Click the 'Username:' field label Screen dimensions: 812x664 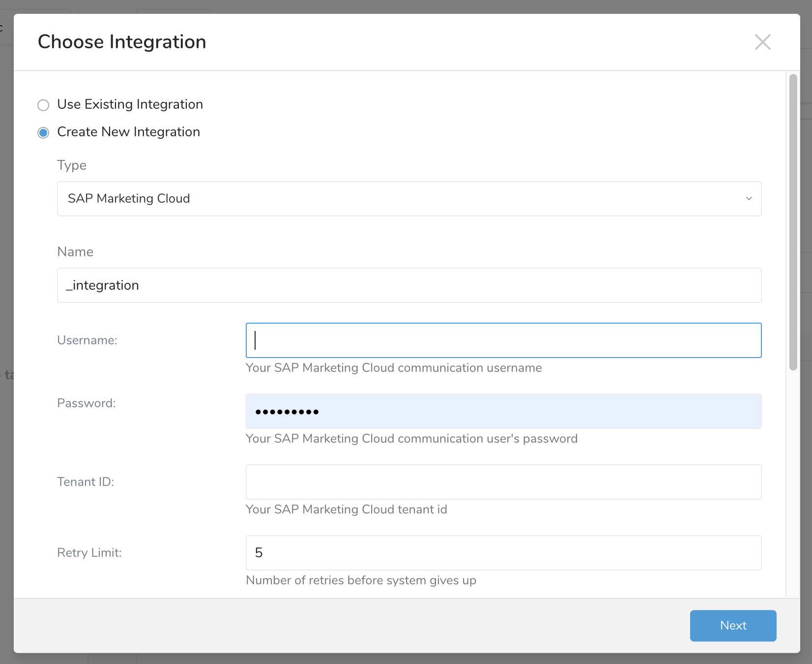tap(87, 340)
